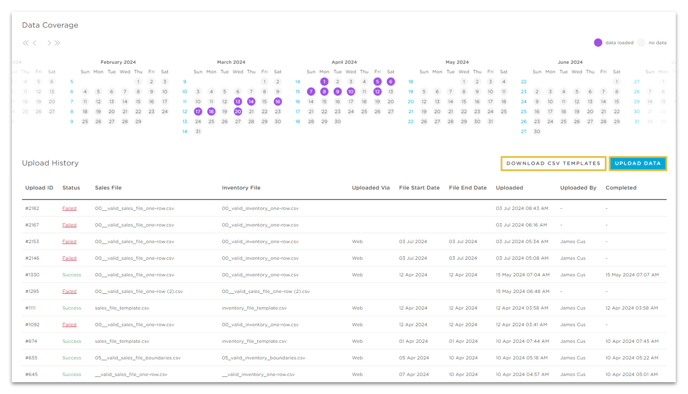The width and height of the screenshot is (688, 394).
Task: Select April 1 highlighted date
Action: 324,82
